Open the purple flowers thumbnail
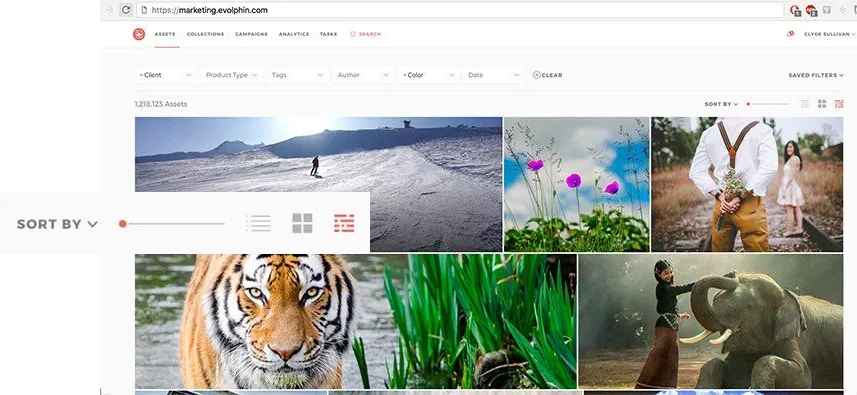This screenshot has width=857, height=395. pyautogui.click(x=577, y=184)
